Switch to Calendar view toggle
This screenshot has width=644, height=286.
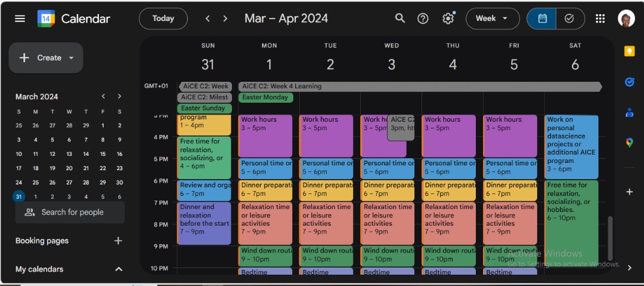tap(542, 19)
